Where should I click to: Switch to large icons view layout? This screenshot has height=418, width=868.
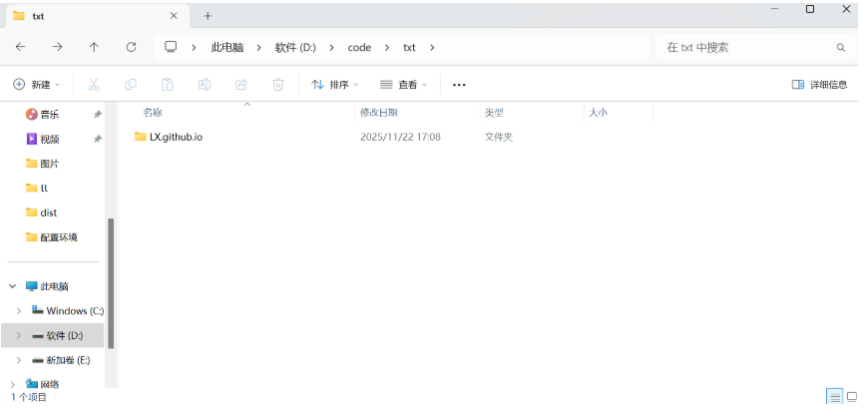[851, 397]
